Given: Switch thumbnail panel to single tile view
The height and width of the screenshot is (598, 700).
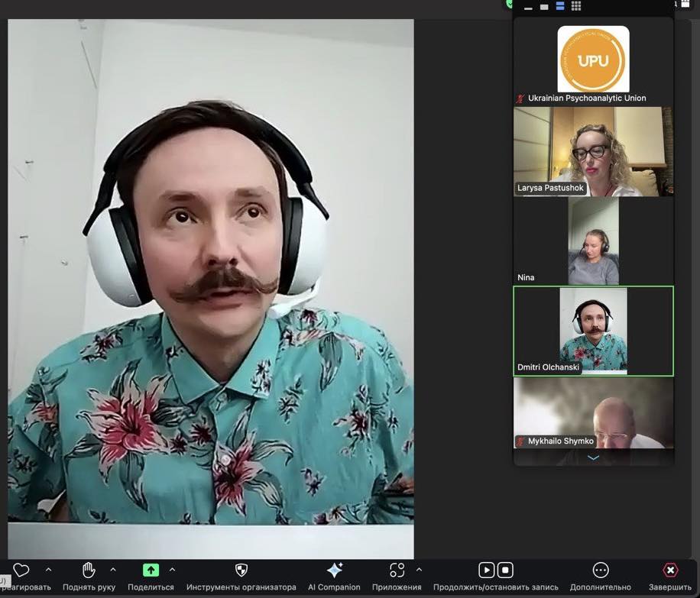Looking at the screenshot, I should 543,7.
